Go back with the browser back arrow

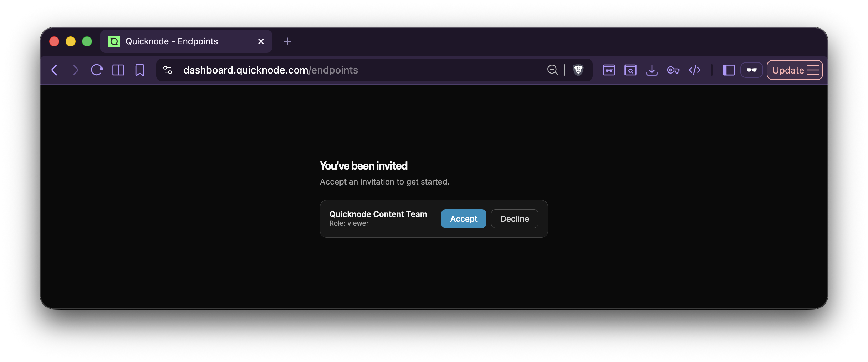(x=55, y=70)
